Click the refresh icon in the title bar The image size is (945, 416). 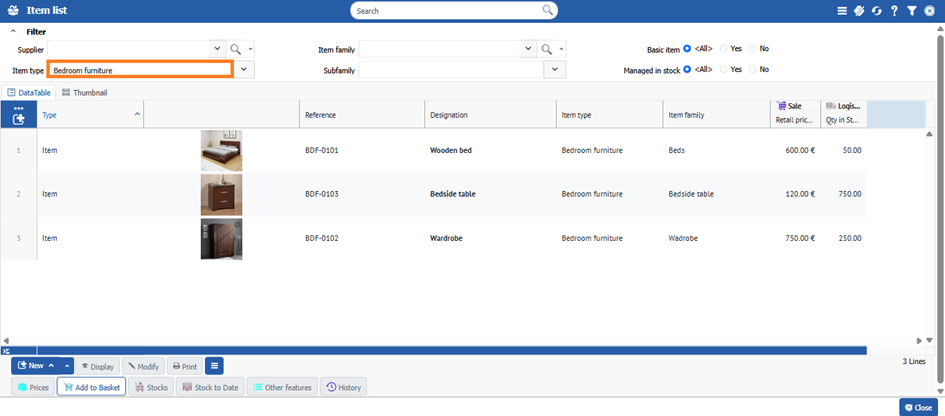(x=876, y=10)
